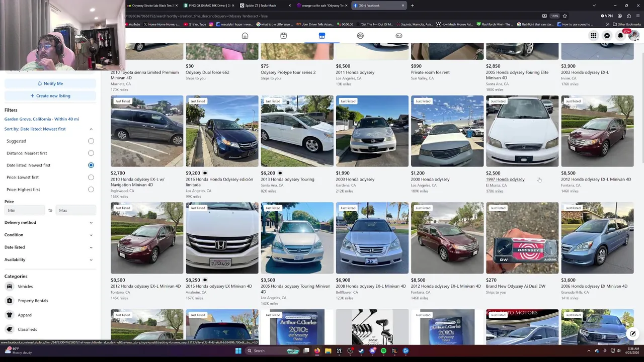The height and width of the screenshot is (362, 644).
Task: Open the browser tab list dropdown arrow
Action: [594, 6]
